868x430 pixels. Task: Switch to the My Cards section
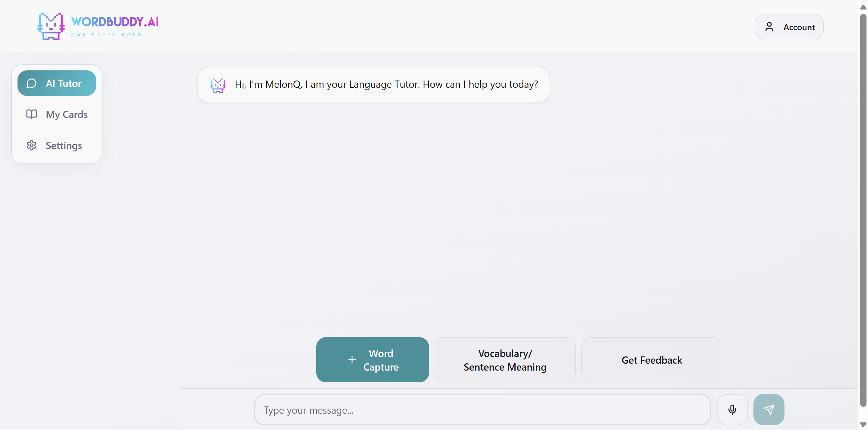click(66, 115)
